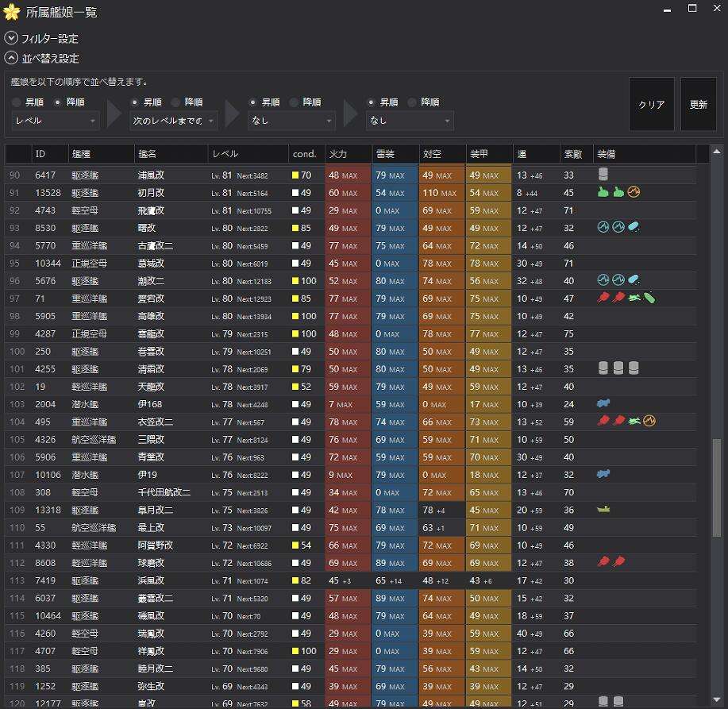
Task: Click the orange radar icon for 衣笠改二
Action: click(x=649, y=421)
